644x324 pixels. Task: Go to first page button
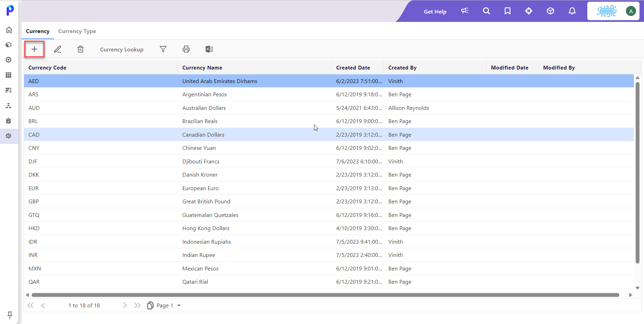pos(31,305)
